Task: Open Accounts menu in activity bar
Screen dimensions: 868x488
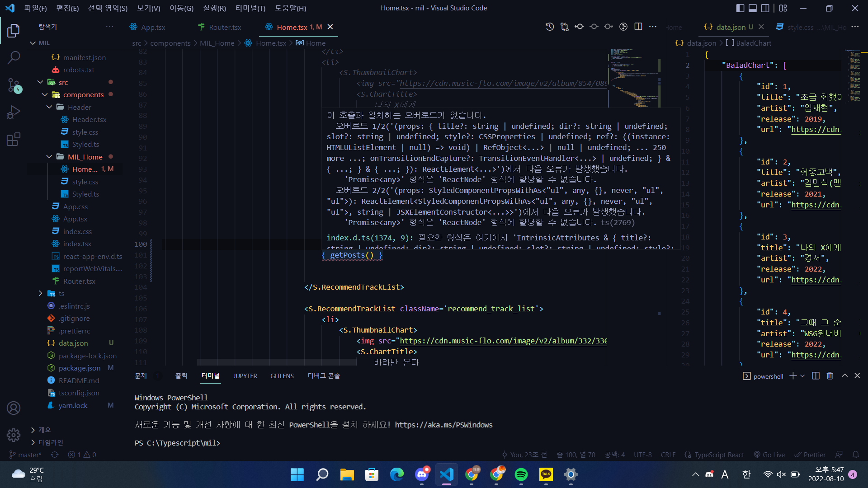Action: (14, 408)
